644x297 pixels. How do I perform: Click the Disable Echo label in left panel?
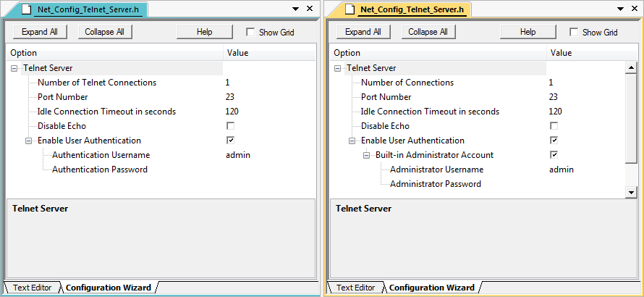pos(62,126)
